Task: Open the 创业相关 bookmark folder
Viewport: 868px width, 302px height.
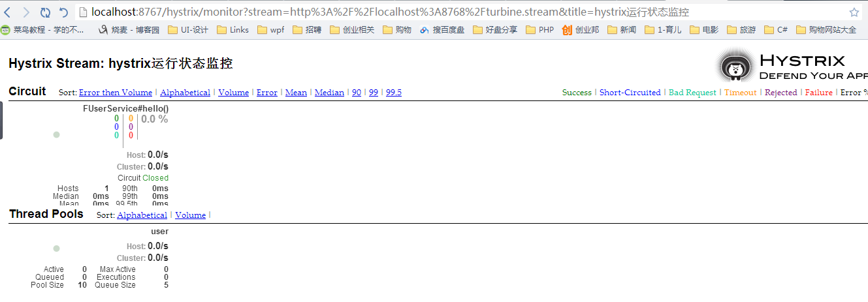Action: [352, 29]
